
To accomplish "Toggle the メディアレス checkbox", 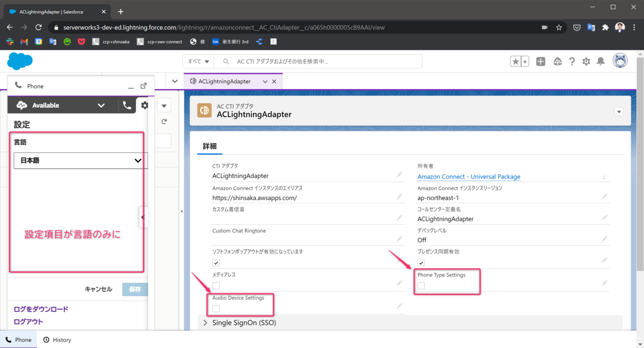I will pyautogui.click(x=216, y=286).
